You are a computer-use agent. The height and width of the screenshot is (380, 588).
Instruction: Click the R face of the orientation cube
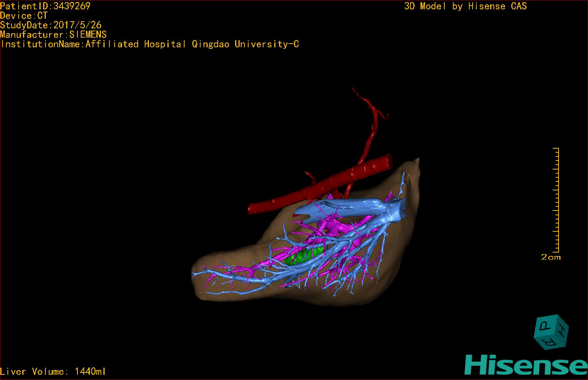[x=547, y=341]
